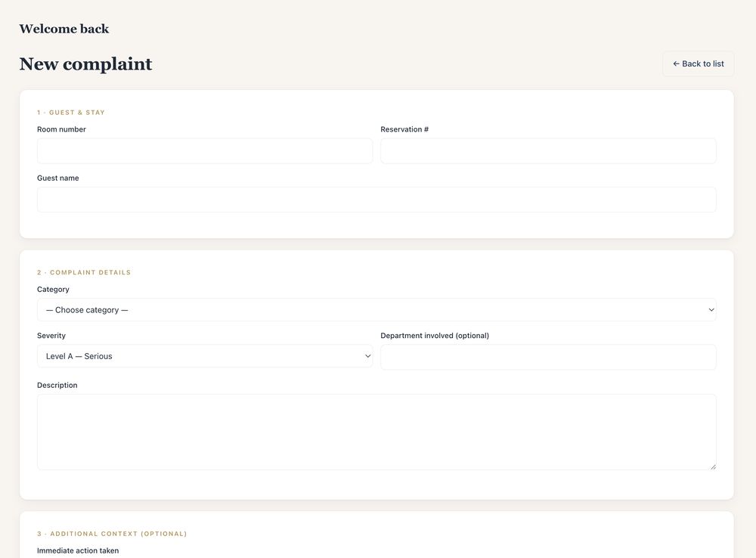Click the Immediate action taken label
Screen dimensions: 756x558
click(78, 550)
